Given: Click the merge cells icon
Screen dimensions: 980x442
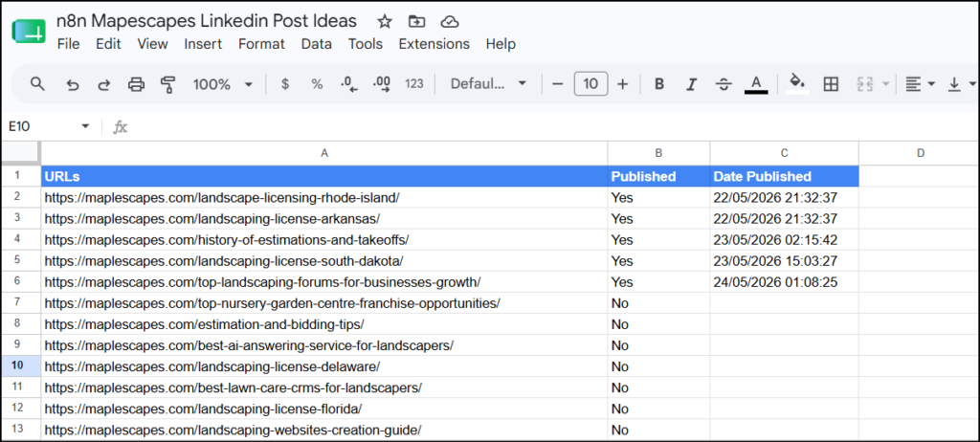Looking at the screenshot, I should [x=864, y=84].
